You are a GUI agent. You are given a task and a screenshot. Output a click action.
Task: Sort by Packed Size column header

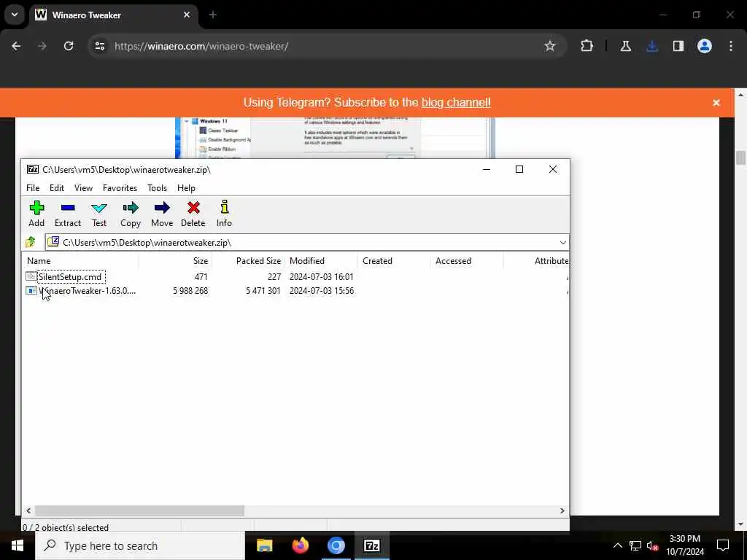coord(248,261)
